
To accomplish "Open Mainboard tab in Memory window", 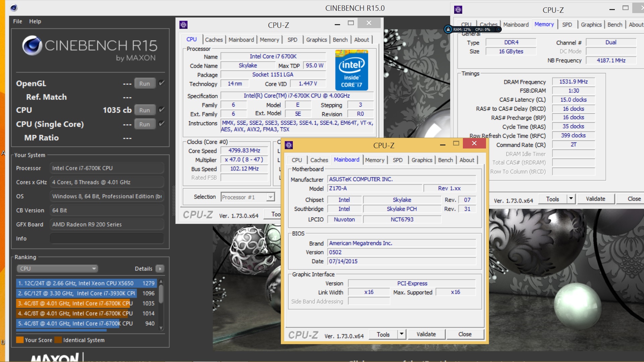I will (x=516, y=25).
